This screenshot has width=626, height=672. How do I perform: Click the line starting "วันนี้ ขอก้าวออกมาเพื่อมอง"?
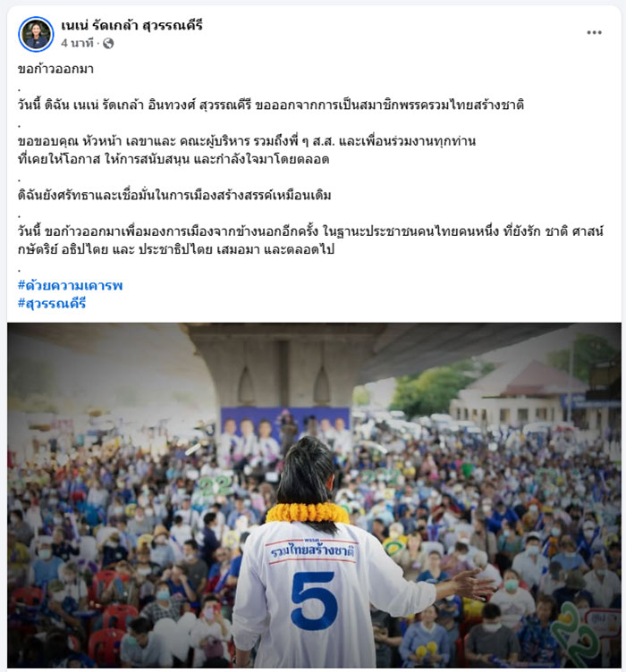click(311, 231)
